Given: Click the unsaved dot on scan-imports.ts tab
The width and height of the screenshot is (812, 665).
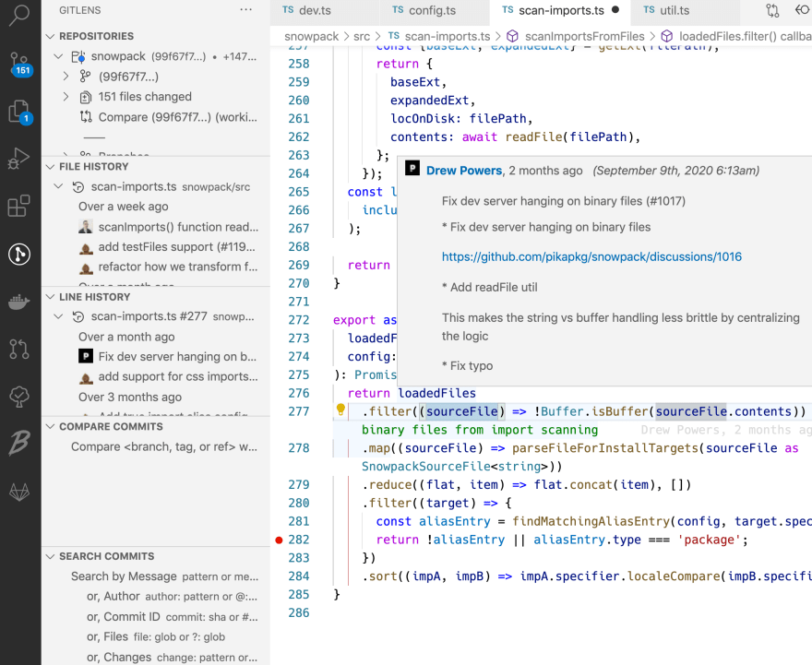Looking at the screenshot, I should 615,10.
